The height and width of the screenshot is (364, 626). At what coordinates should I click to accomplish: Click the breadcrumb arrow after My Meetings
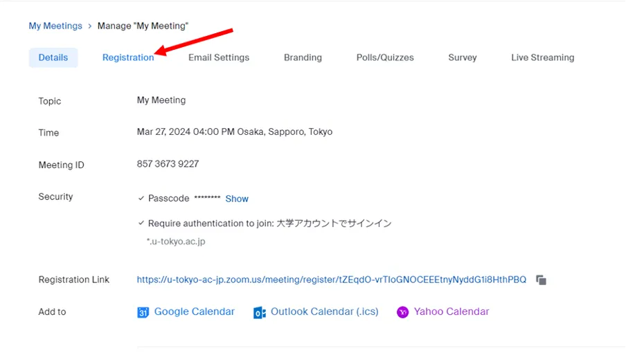tap(90, 26)
